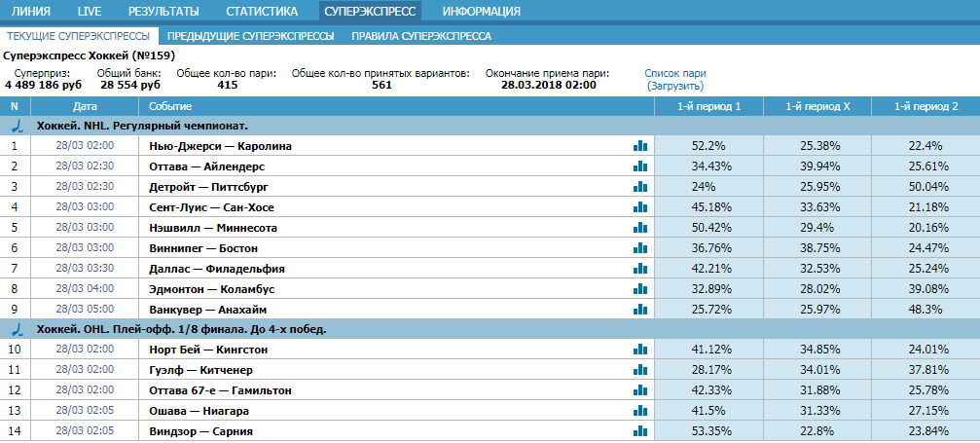Open the ИНФОРМАЦИЯ tab

click(482, 12)
